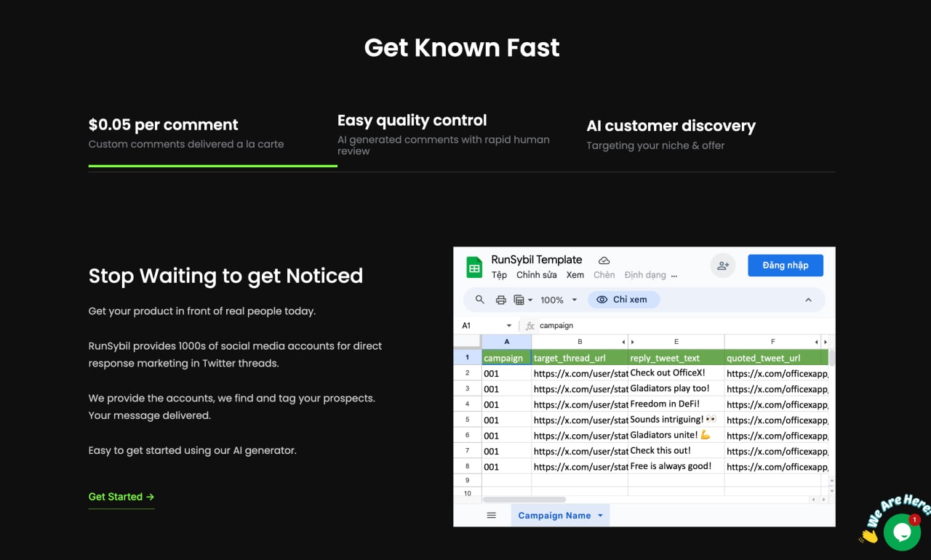Expand hidden columns arrow left of column E
Viewport: 931px width, 560px height.
pyautogui.click(x=633, y=342)
